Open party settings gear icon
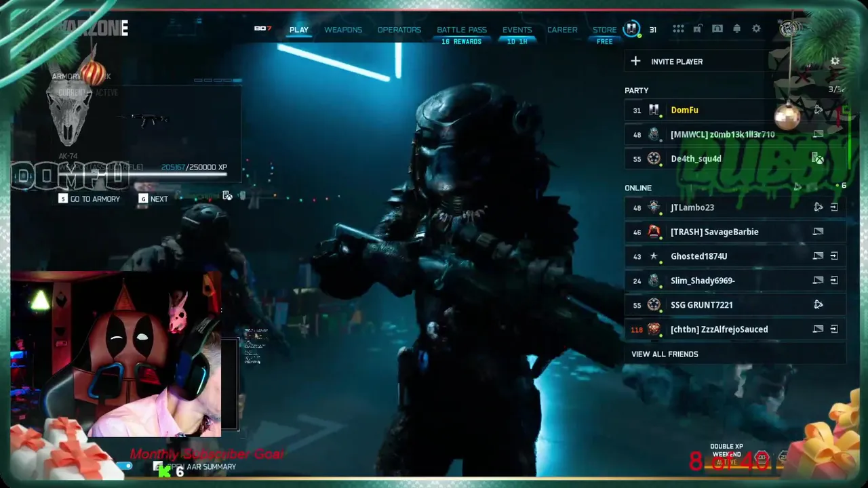 [x=835, y=61]
